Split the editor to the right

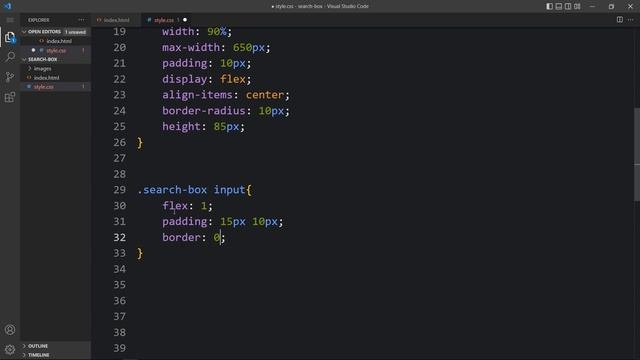pyautogui.click(x=620, y=20)
